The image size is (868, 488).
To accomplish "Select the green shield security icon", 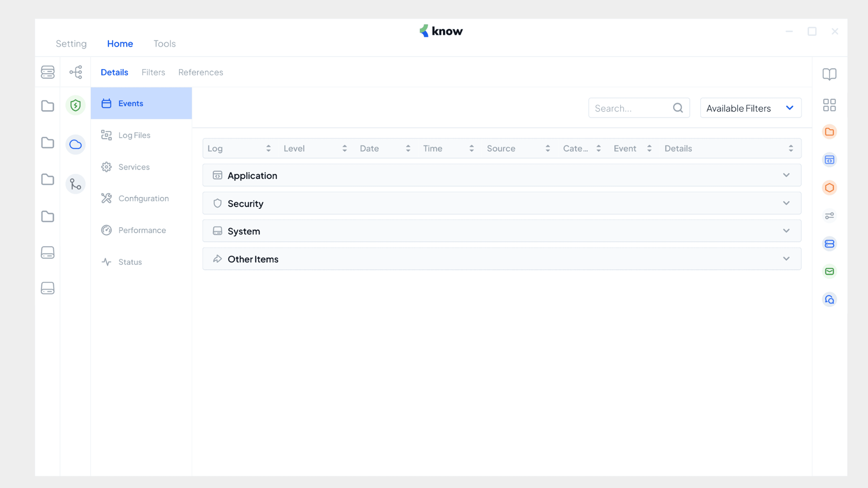I will point(75,106).
